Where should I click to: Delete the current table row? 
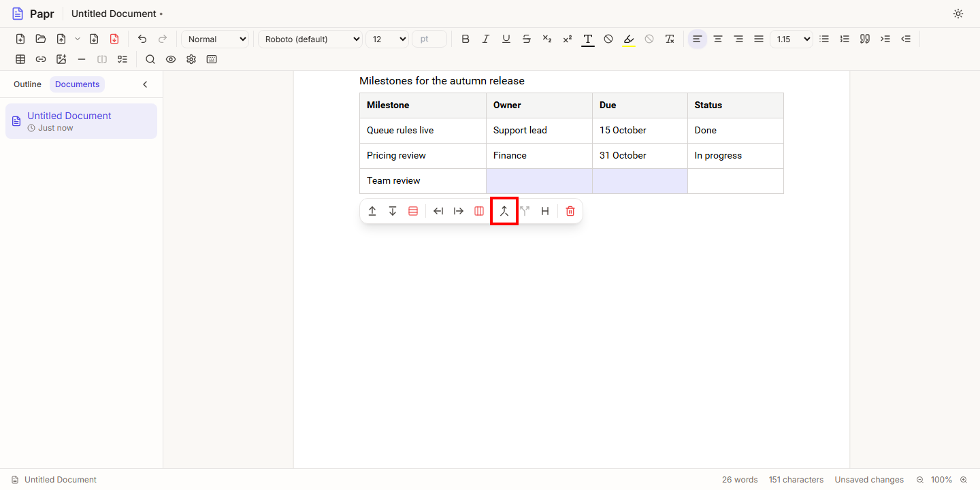click(x=413, y=211)
